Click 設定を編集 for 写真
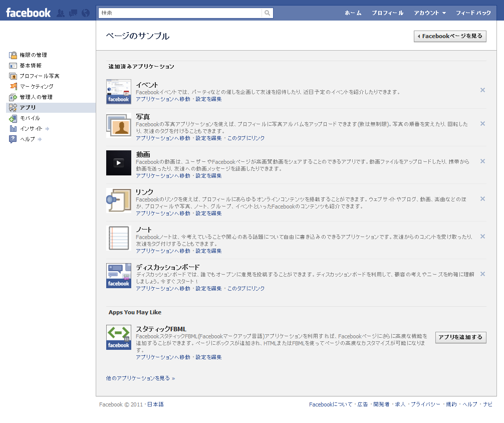Image resolution: width=504 pixels, height=423 pixels. 208,138
